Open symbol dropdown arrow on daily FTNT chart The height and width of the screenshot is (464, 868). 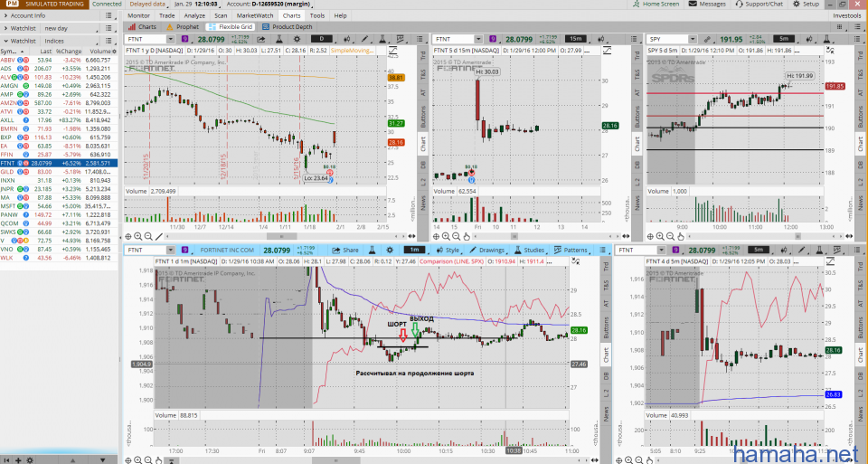(x=171, y=39)
